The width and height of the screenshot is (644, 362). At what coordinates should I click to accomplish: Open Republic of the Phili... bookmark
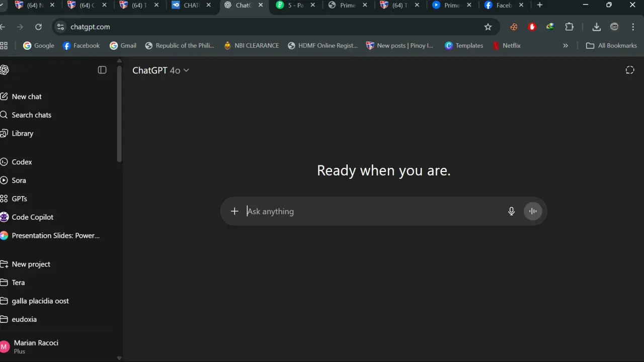tap(180, 45)
